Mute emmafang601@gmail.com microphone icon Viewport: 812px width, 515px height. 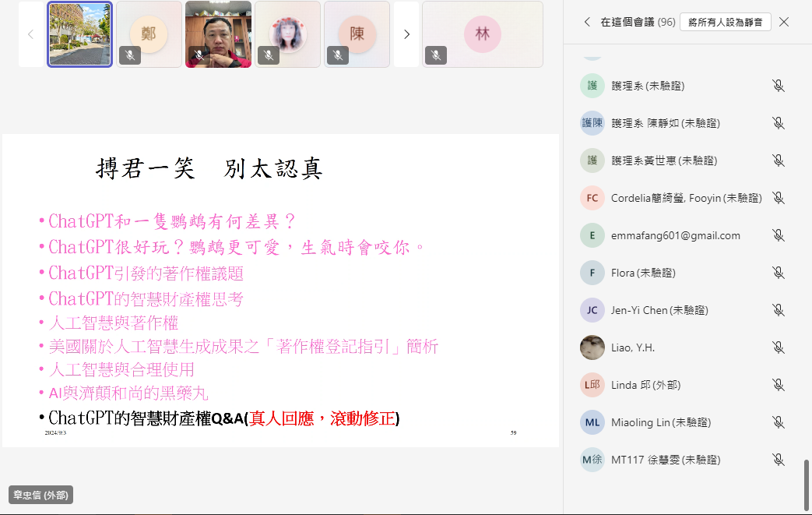pyautogui.click(x=778, y=236)
